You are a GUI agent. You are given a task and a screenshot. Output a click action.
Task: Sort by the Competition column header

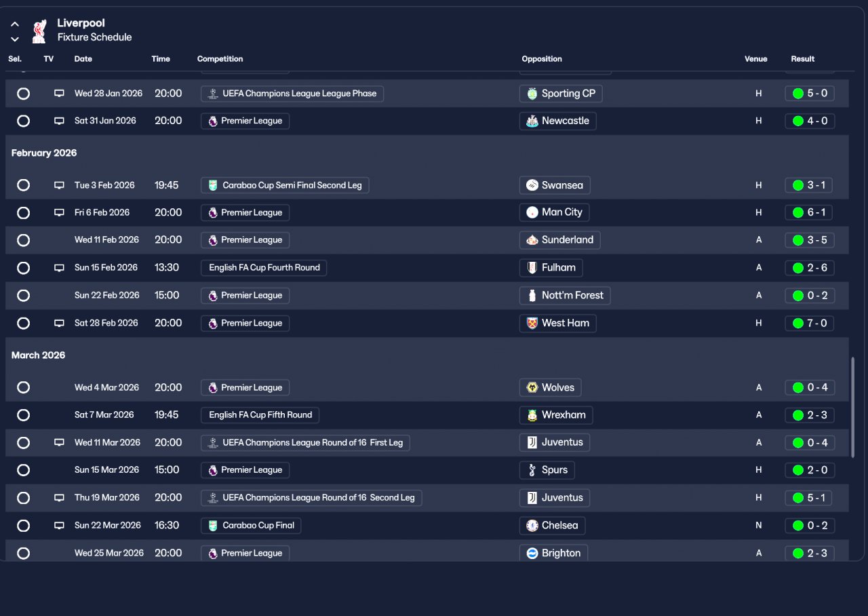point(220,59)
